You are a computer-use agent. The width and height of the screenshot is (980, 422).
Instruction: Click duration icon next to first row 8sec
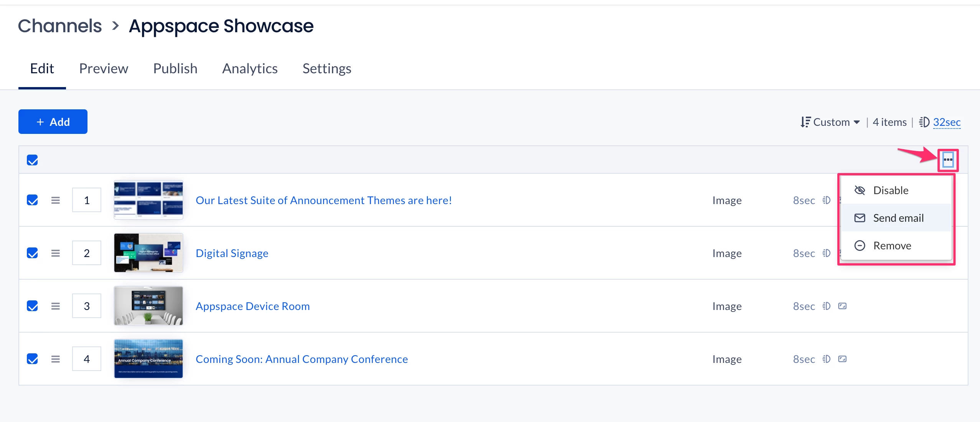pos(827,200)
